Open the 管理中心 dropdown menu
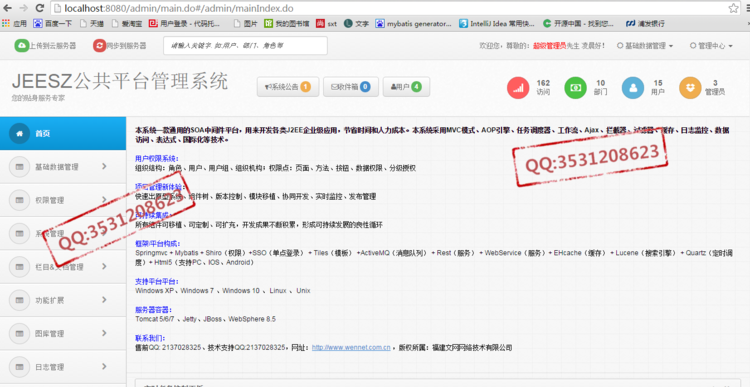The width and height of the screenshot is (750, 387). tap(711, 45)
